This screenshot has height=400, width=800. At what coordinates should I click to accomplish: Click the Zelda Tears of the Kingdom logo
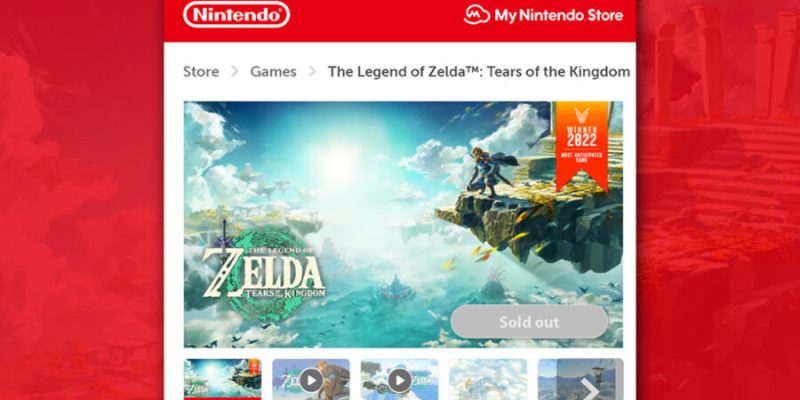(x=264, y=270)
